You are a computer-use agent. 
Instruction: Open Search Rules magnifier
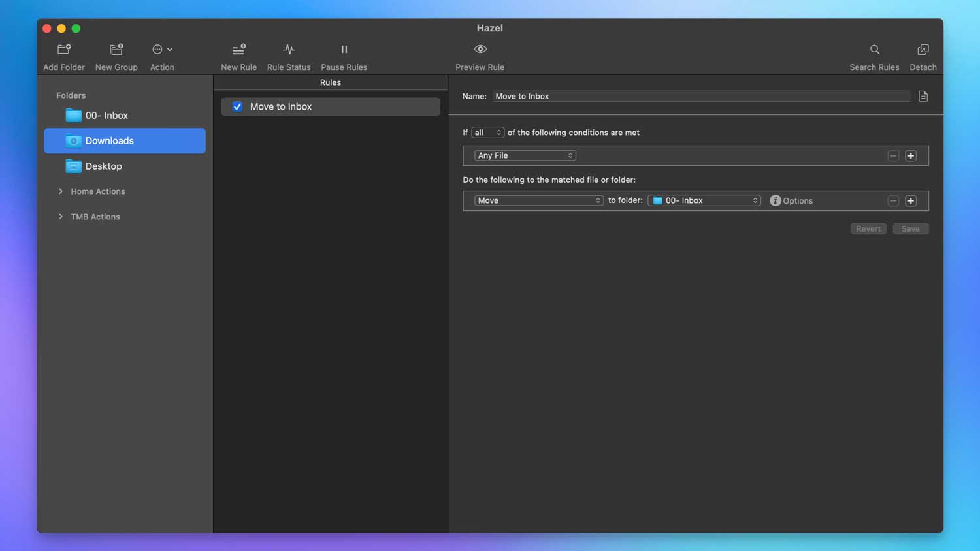875,50
